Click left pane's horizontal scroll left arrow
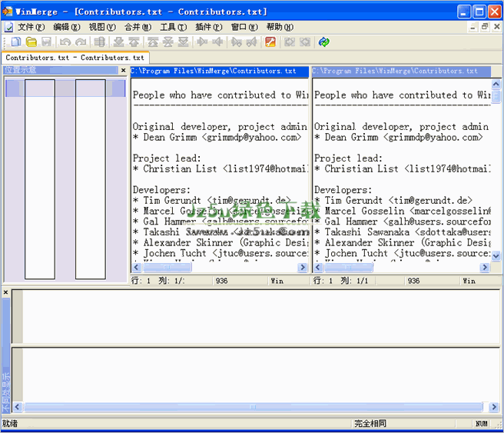Viewport: 504px width, 433px height. [136, 268]
